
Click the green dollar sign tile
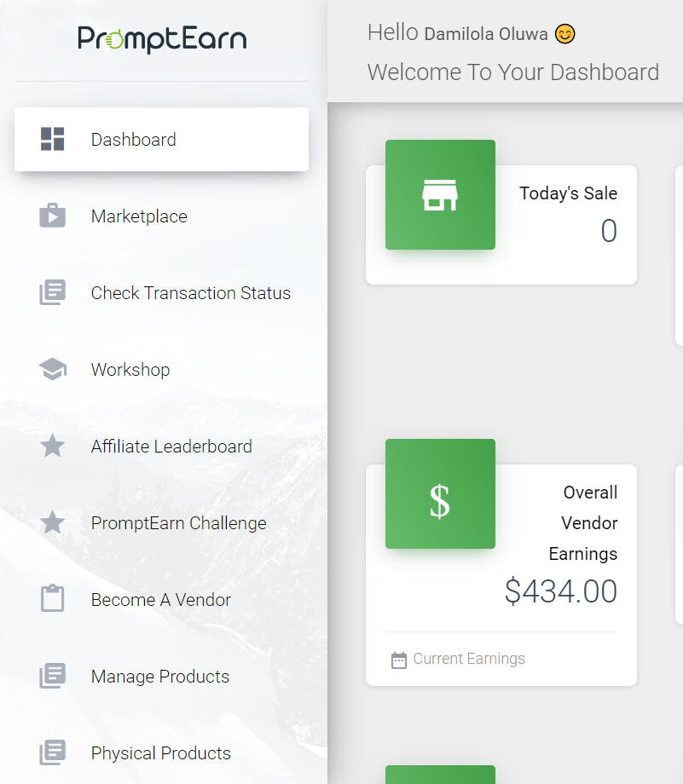point(440,493)
